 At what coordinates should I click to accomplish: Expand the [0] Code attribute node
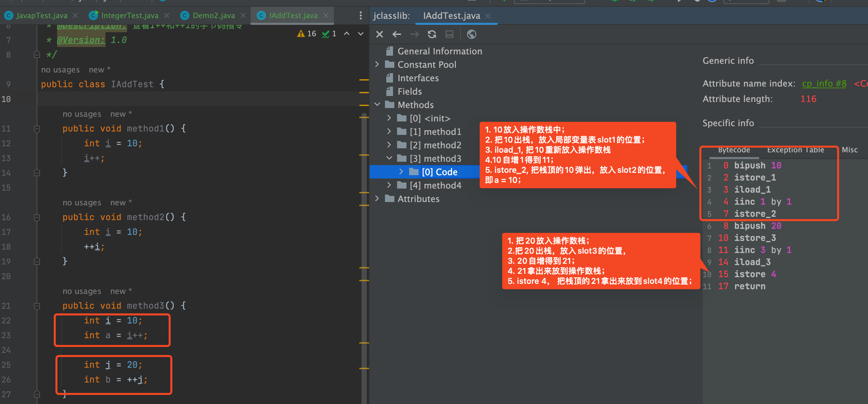pos(401,172)
